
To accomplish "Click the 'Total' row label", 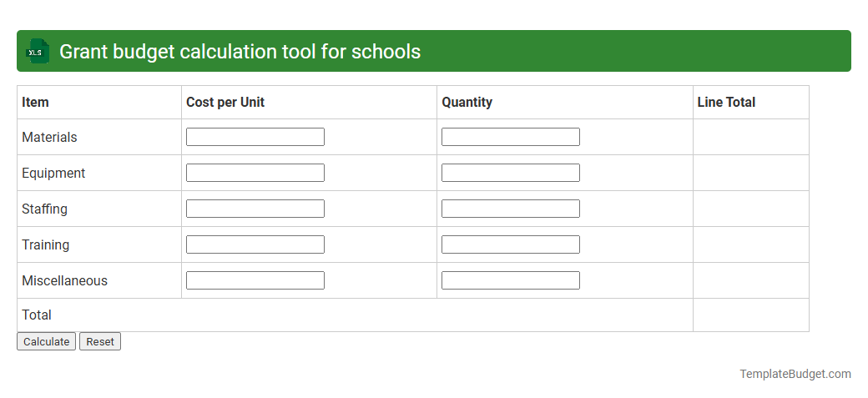I will pyautogui.click(x=37, y=315).
